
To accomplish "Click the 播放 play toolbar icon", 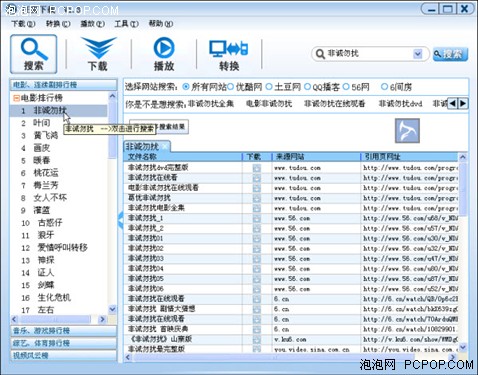I will point(164,54).
